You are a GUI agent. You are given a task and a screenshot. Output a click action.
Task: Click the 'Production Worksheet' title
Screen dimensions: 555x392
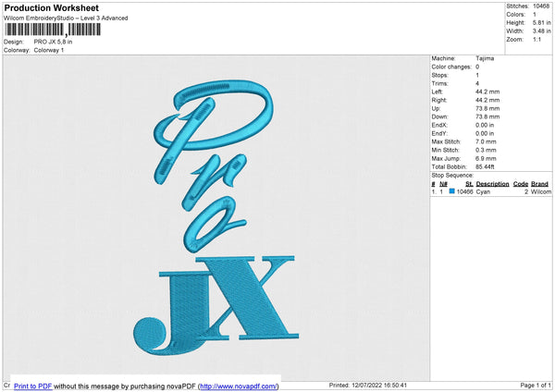pos(51,7)
